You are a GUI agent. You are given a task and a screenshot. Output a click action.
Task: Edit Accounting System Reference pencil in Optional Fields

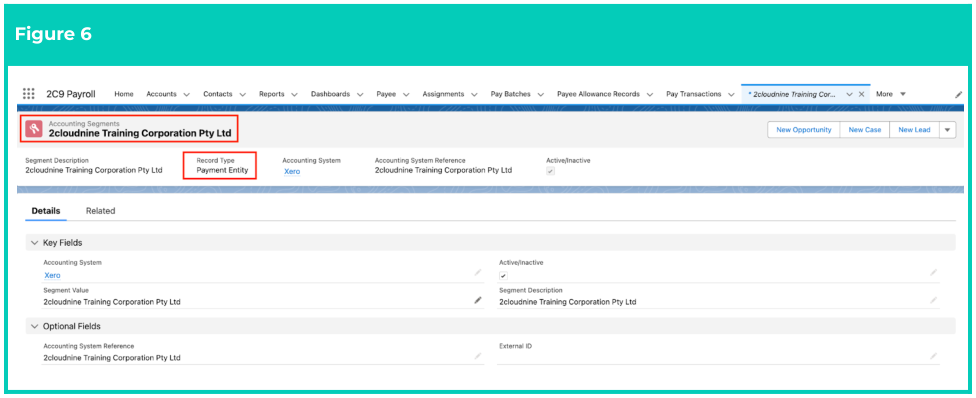click(x=477, y=356)
